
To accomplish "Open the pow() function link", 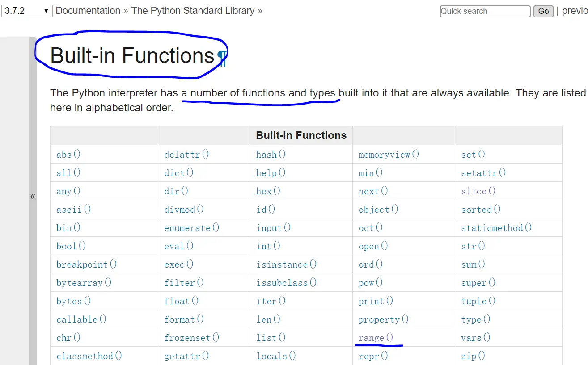I will click(371, 283).
